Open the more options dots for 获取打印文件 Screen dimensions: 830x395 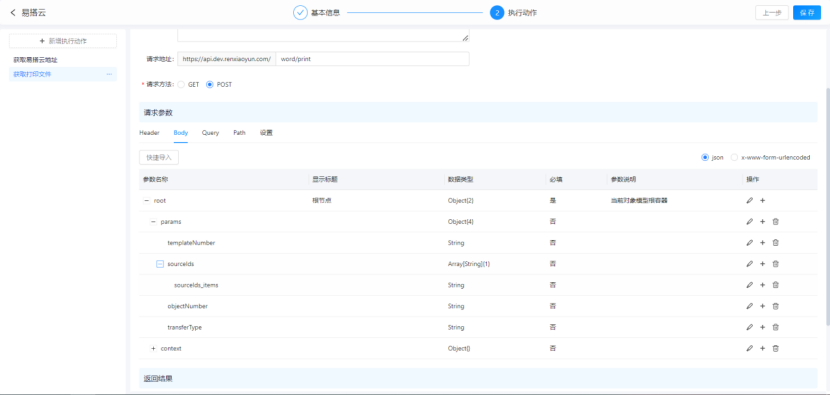(109, 74)
